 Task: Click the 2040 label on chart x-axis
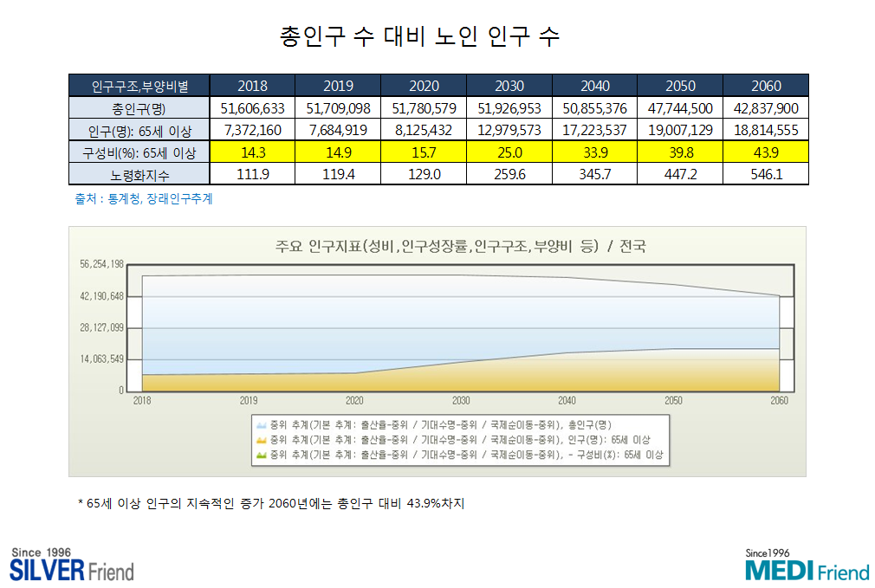pos(567,401)
